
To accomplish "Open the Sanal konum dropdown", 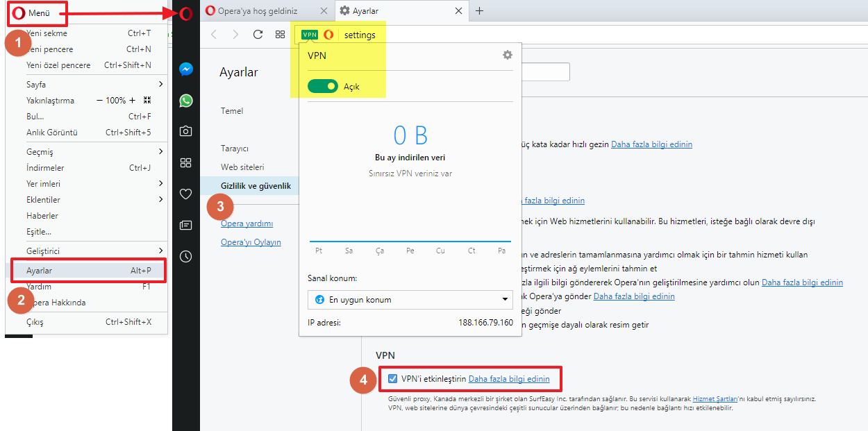I will pyautogui.click(x=410, y=300).
